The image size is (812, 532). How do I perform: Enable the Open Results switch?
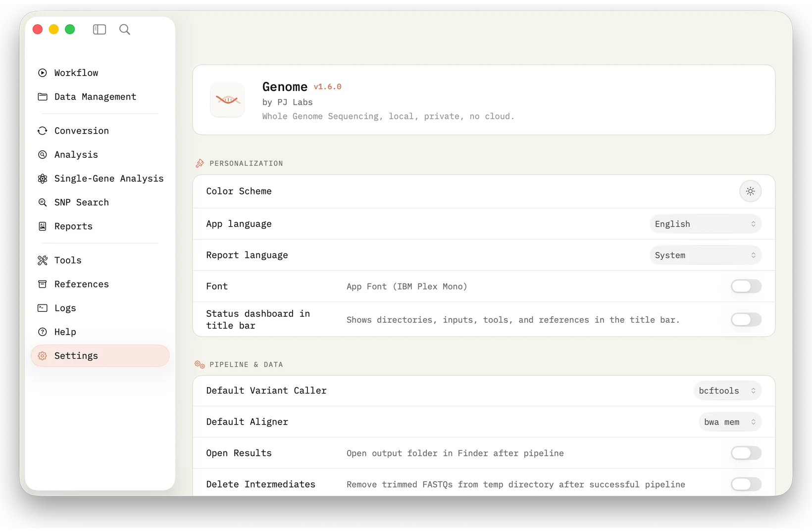coord(746,453)
